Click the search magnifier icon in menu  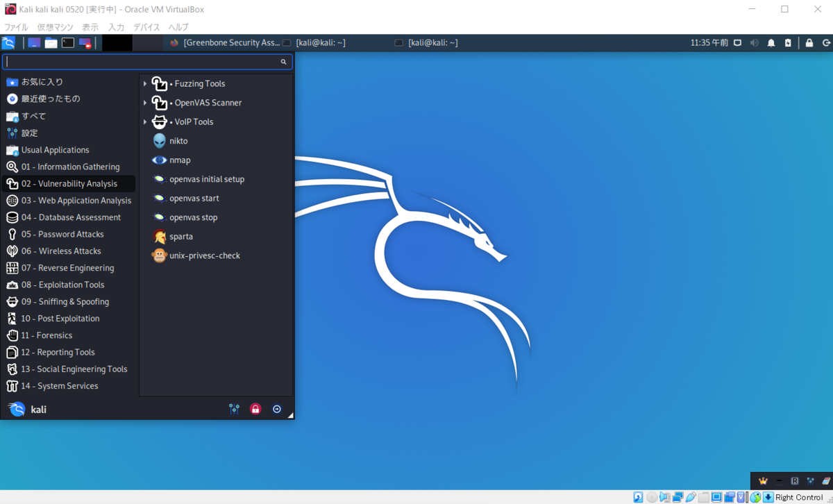tap(283, 62)
